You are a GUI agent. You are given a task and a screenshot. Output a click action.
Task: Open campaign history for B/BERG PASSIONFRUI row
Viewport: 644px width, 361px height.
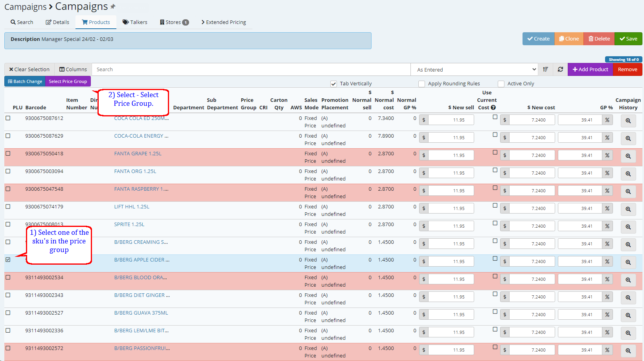(x=628, y=351)
